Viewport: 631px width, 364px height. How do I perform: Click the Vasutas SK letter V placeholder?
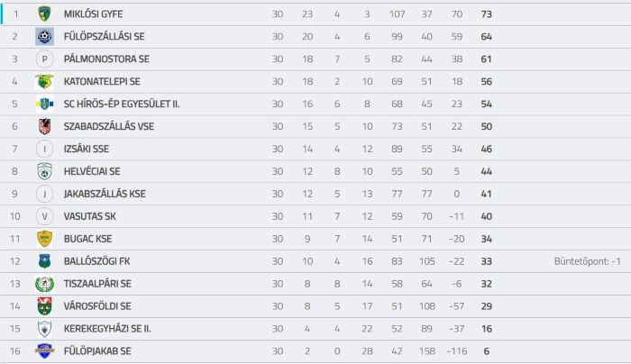tap(44, 216)
